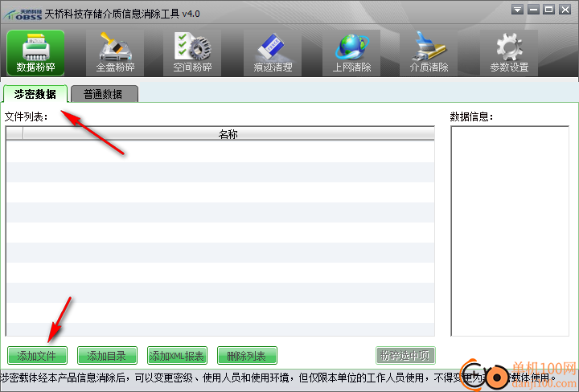Switch to the 普通数据 tab
This screenshot has height=392, width=579.
(x=104, y=94)
